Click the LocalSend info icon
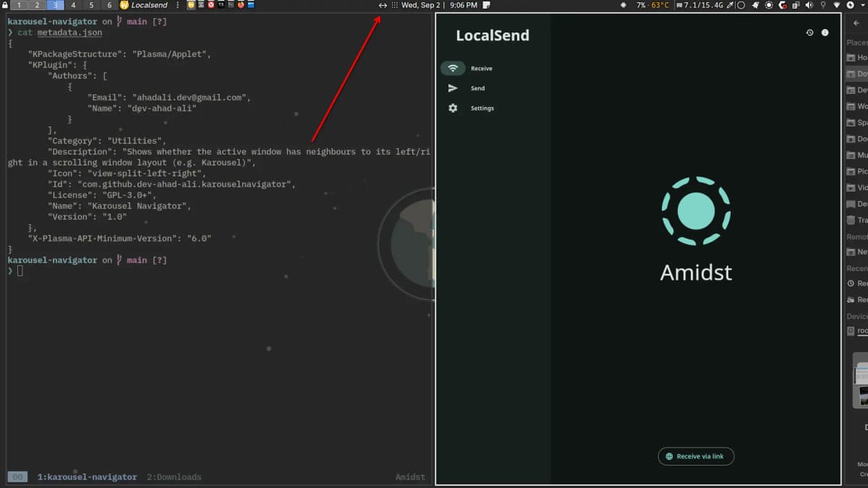Image resolution: width=868 pixels, height=488 pixels. 825,33
